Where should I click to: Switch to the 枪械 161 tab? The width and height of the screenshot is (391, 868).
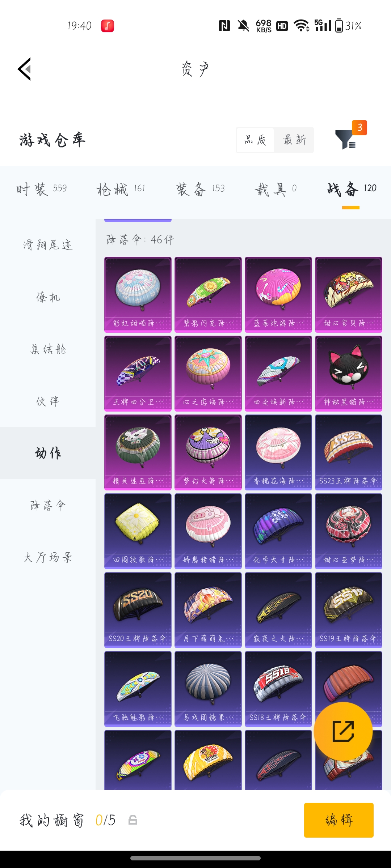click(x=121, y=189)
